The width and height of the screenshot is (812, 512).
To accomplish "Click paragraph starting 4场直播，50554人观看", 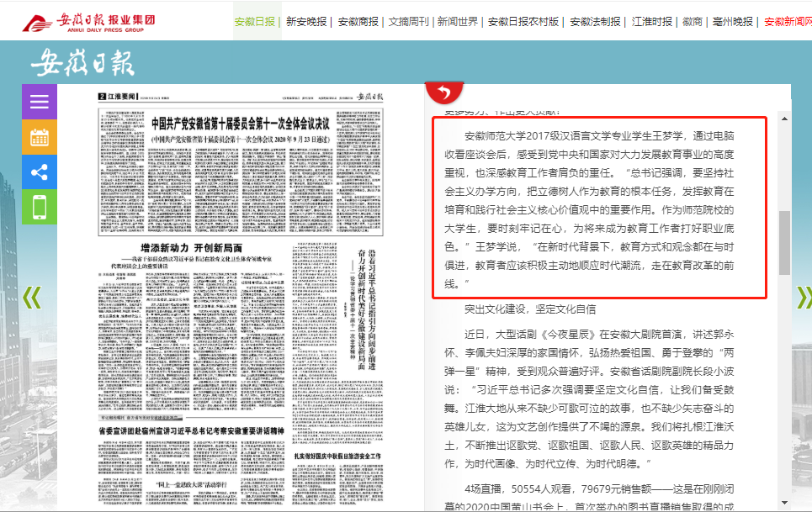I will pyautogui.click(x=589, y=498).
